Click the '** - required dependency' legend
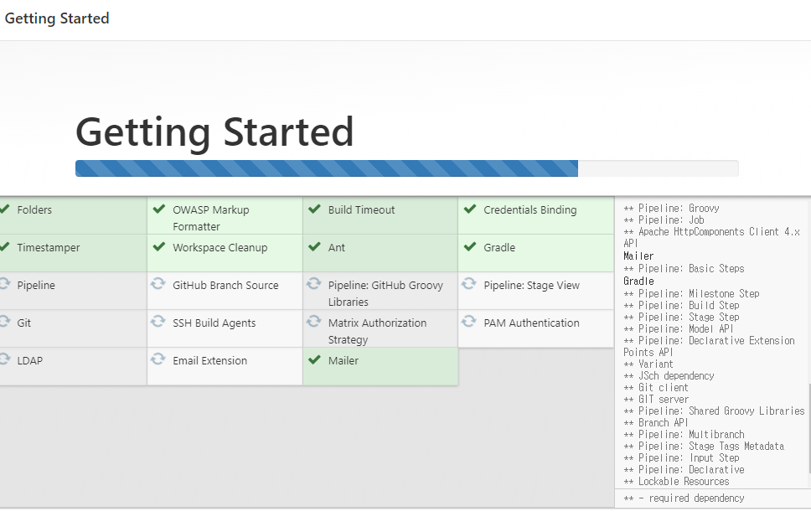This screenshot has width=811, height=532. click(x=684, y=498)
